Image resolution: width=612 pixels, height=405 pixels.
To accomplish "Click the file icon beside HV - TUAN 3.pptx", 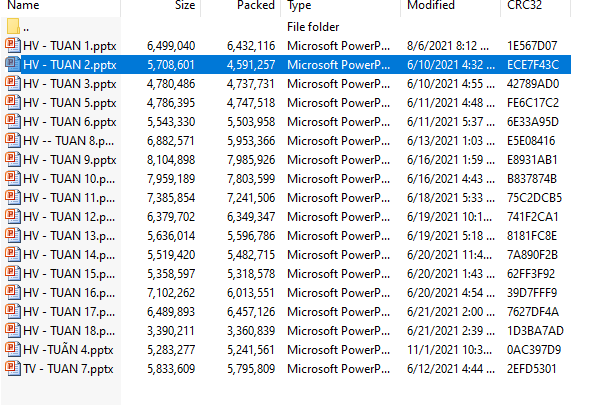I will (x=13, y=82).
